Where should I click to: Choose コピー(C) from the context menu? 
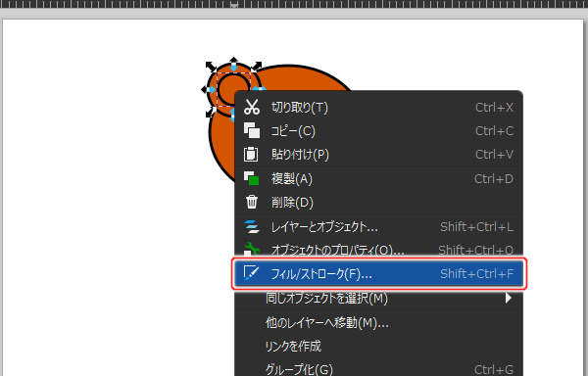click(x=378, y=131)
